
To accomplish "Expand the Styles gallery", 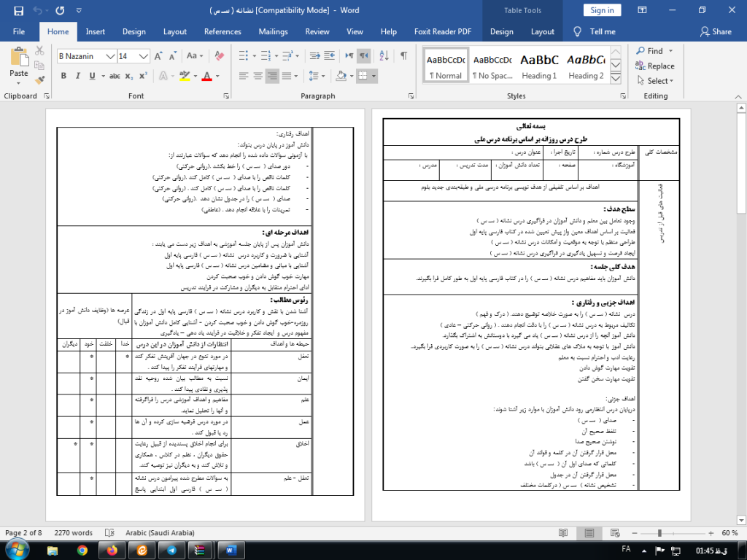I will 616,78.
